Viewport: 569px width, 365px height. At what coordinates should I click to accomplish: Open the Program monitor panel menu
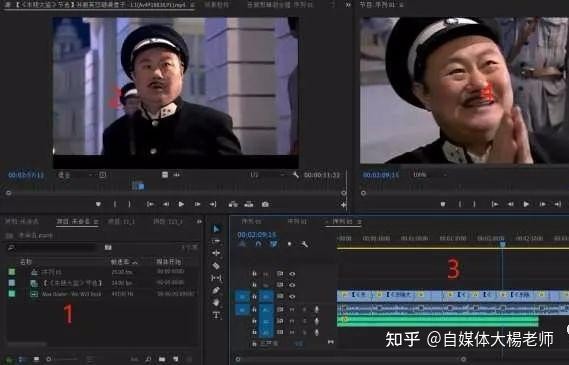[402, 5]
